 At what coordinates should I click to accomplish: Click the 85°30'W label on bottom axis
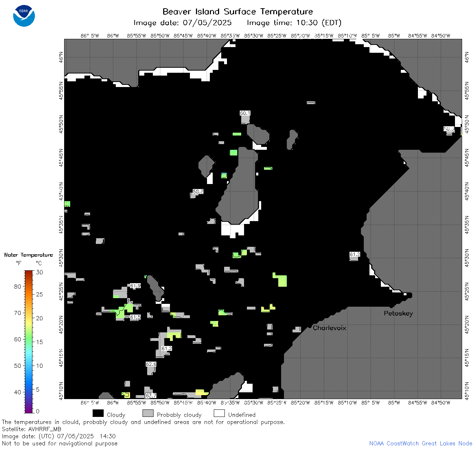[253, 403]
